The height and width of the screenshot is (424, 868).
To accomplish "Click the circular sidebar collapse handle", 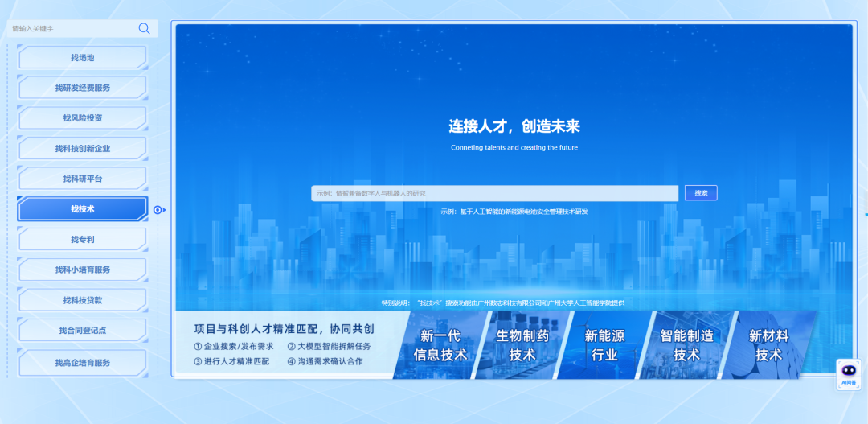I will click(158, 210).
